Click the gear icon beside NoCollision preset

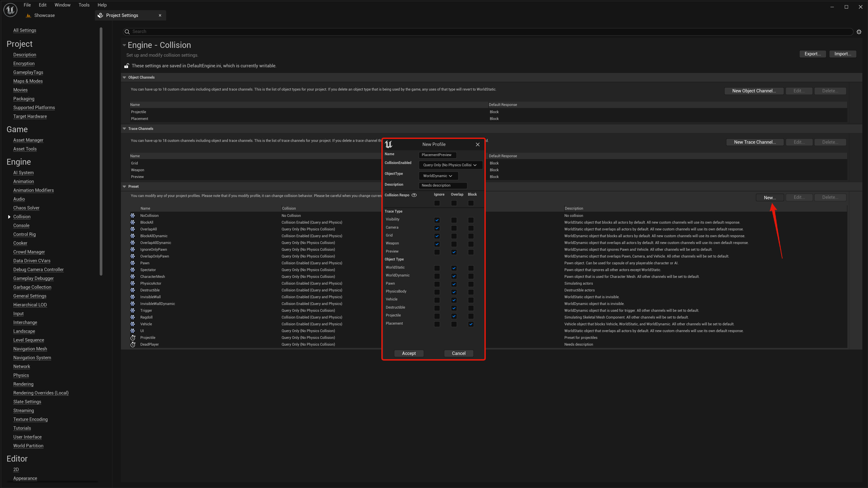[133, 216]
